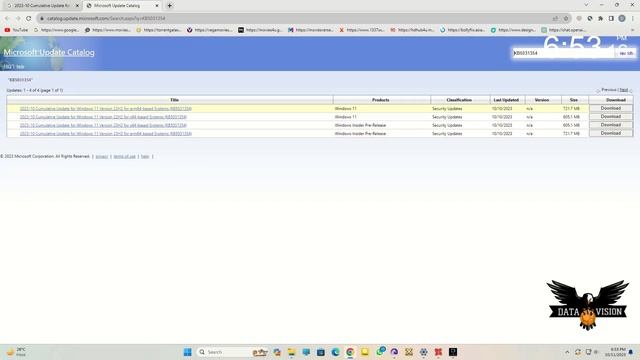Open x64 Windows Insider Pre-Release update link
The width and height of the screenshot is (640, 360).
point(103,125)
